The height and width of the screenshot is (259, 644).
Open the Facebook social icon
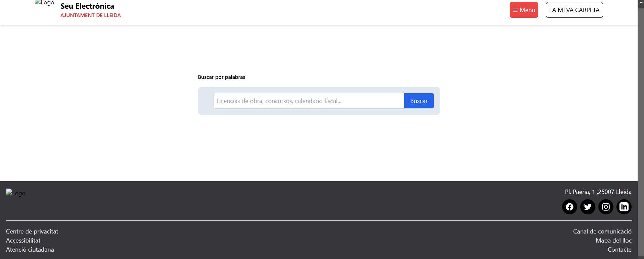coord(569,207)
